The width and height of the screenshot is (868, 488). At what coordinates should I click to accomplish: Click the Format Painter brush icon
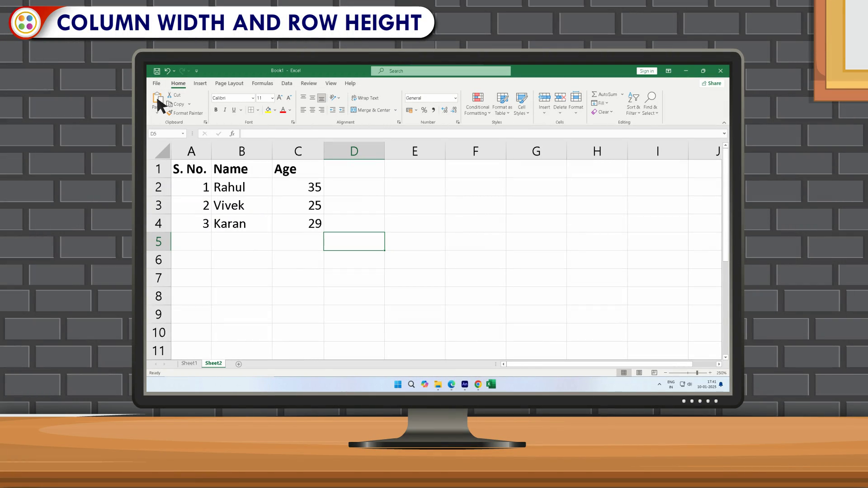pos(170,113)
